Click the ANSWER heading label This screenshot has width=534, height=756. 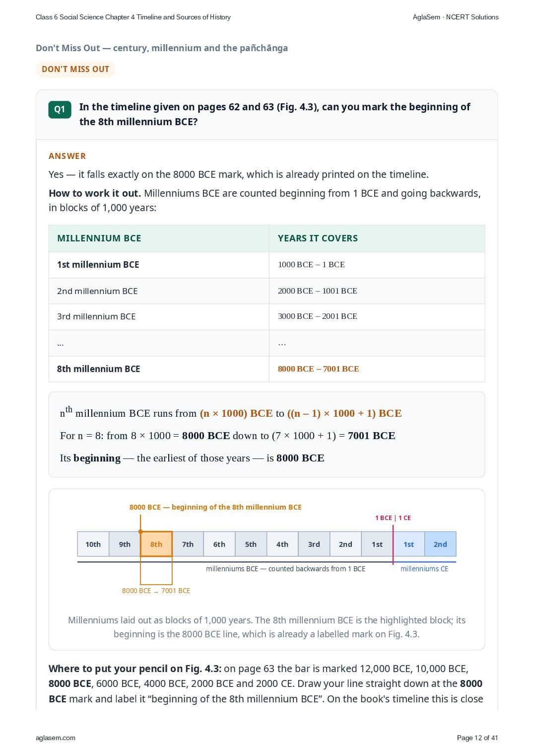coord(67,156)
